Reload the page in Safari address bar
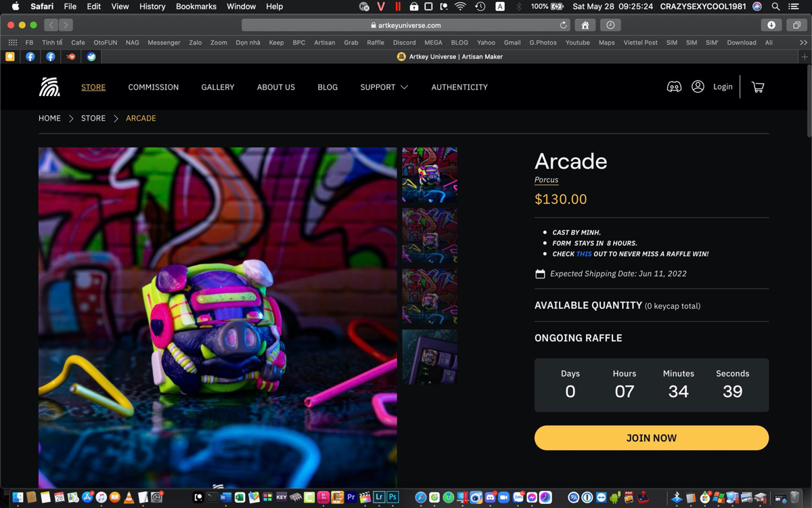The height and width of the screenshot is (508, 812). click(563, 25)
